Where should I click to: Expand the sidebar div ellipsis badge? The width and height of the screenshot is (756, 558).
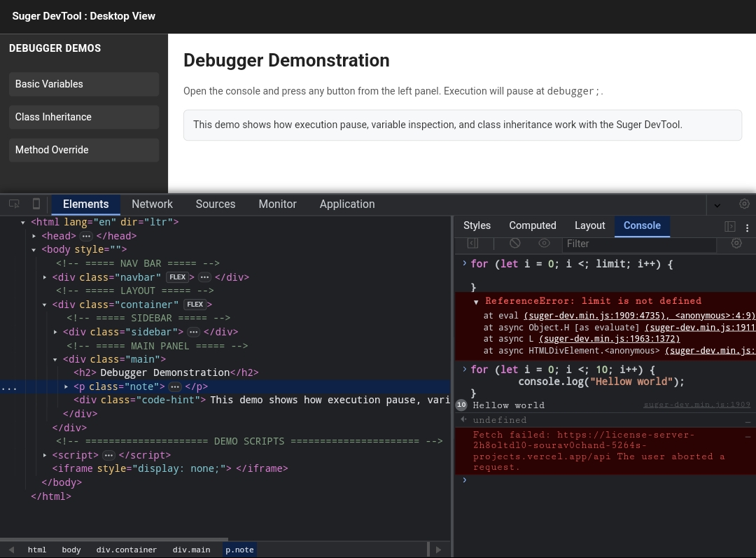193,333
